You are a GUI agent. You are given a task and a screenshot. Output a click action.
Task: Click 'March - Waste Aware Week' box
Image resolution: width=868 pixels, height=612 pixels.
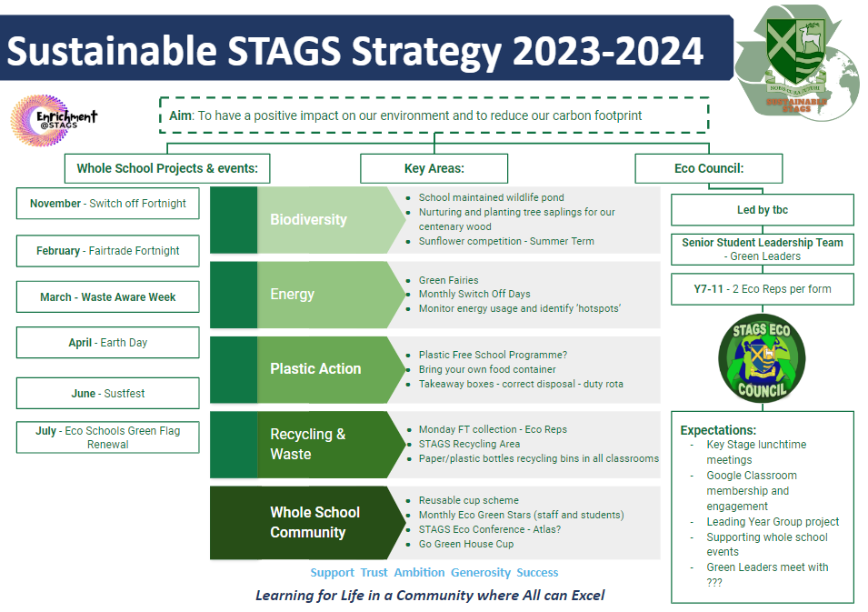click(x=108, y=296)
